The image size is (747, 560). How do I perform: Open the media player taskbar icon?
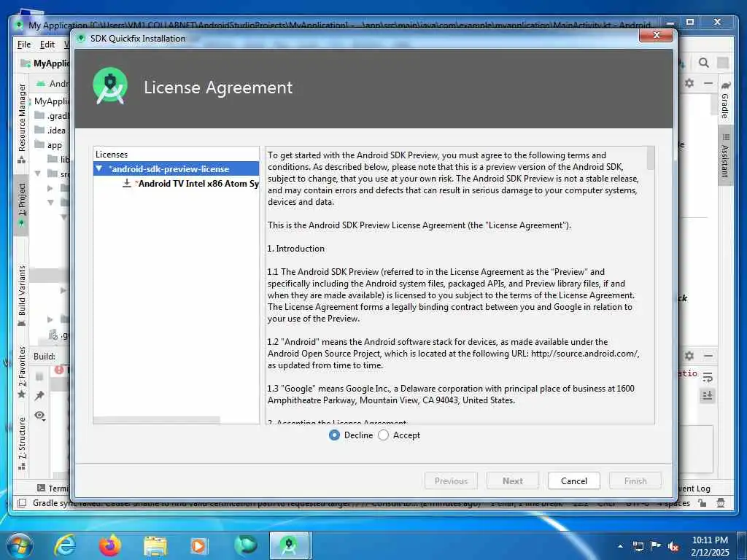point(198,545)
